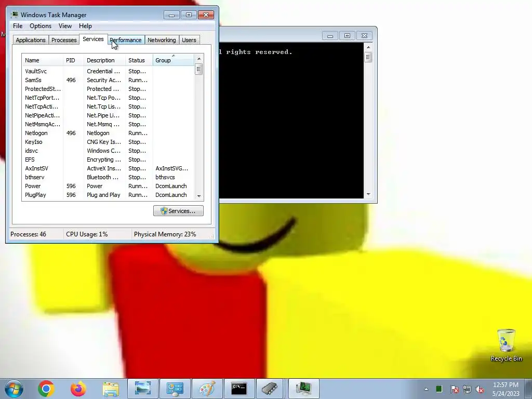The width and height of the screenshot is (532, 399).
Task: Open the Options menu in Task Manager
Action: tap(41, 26)
